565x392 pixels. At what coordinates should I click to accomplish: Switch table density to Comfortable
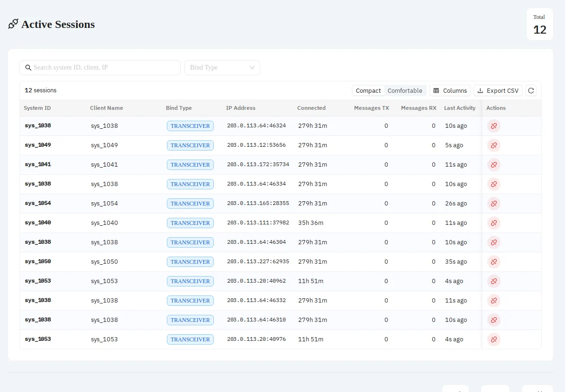tap(405, 91)
